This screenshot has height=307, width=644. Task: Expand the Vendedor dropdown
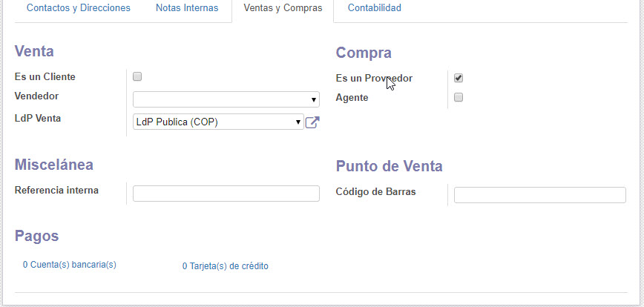click(x=226, y=99)
